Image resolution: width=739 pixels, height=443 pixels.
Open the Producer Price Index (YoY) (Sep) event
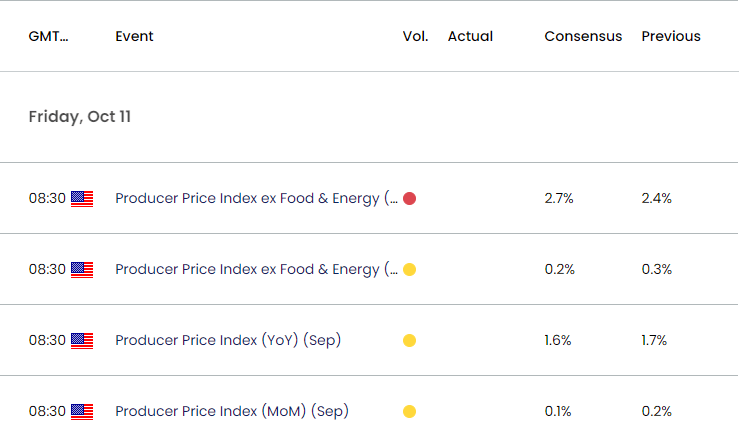[228, 341]
